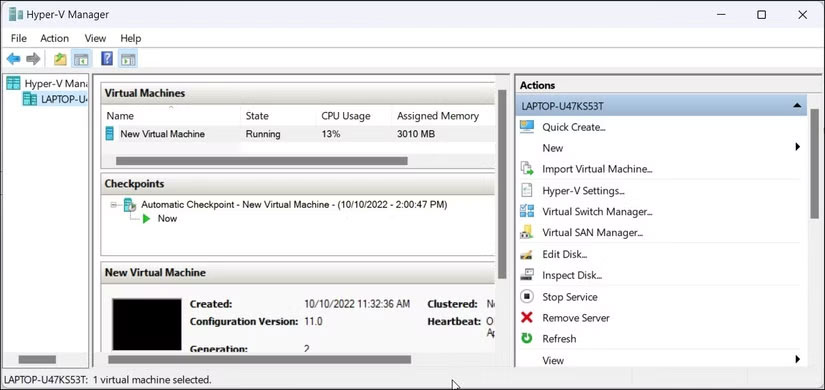Select LAPTOP server node in tree

tap(64, 99)
